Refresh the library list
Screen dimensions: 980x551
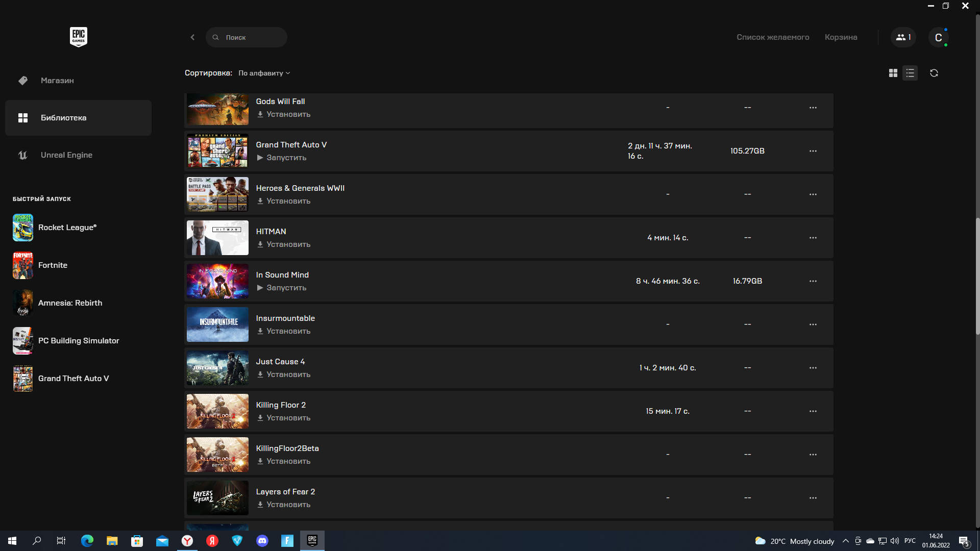point(934,73)
